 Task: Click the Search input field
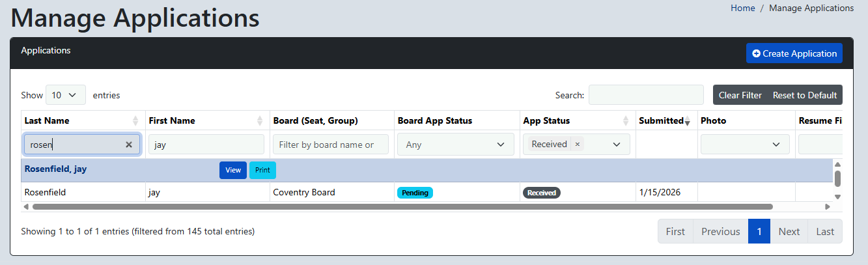point(646,95)
